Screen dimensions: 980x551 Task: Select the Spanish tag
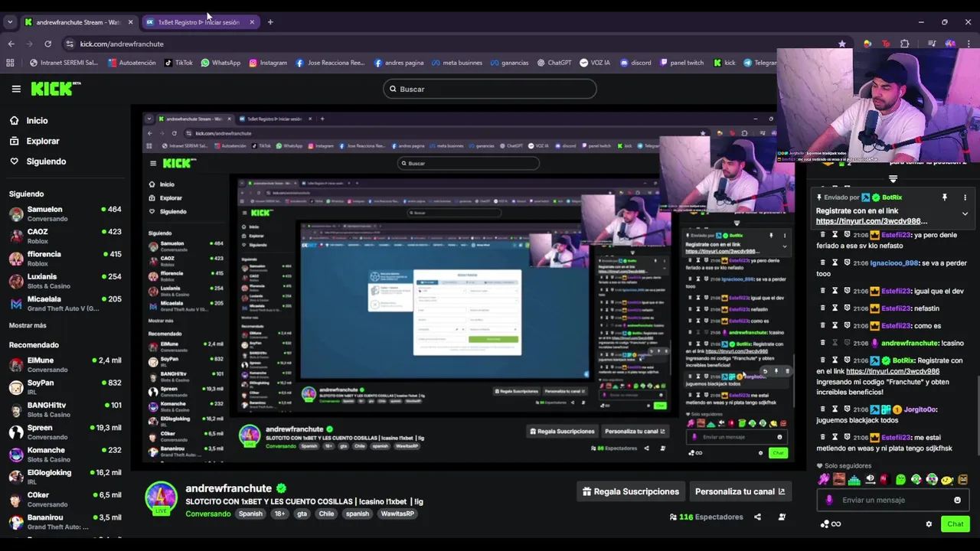(x=250, y=514)
